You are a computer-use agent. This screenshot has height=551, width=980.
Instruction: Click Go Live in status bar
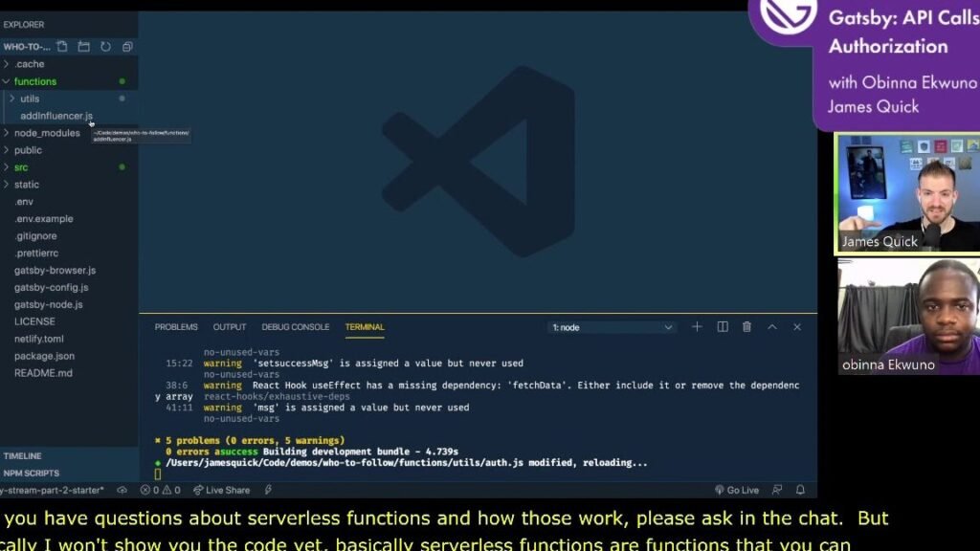click(x=737, y=491)
